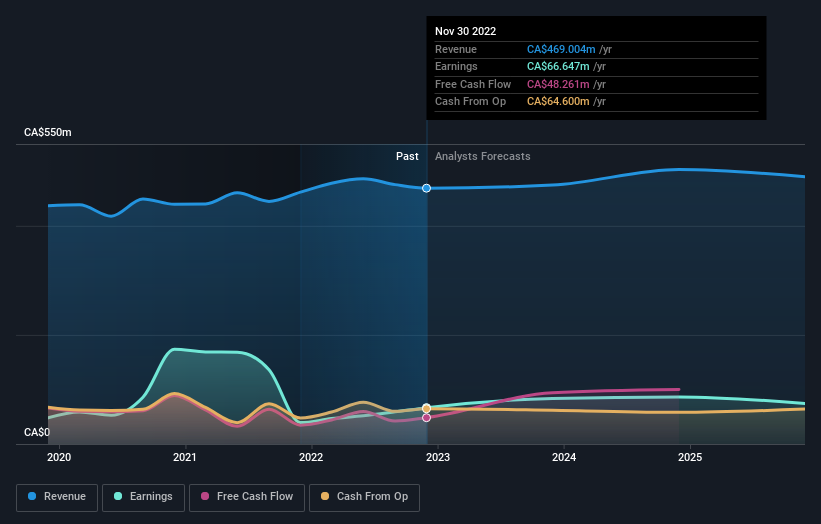
Task: Click the CA$550m y-axis label
Action: point(48,132)
